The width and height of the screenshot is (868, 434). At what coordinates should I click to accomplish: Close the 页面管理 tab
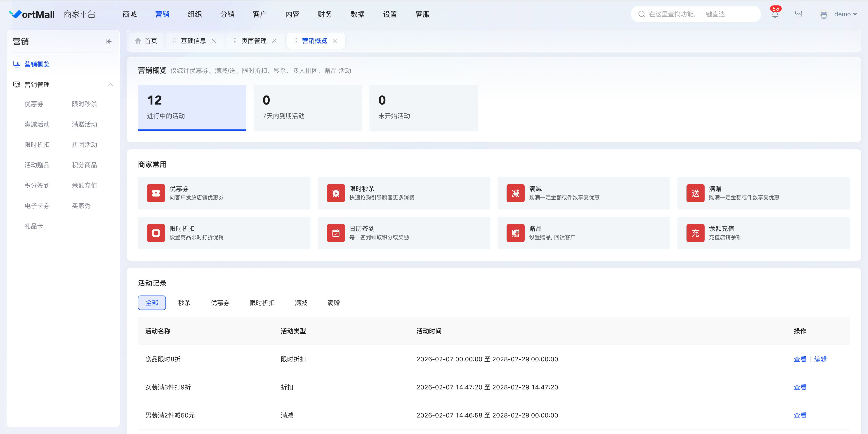(x=274, y=41)
